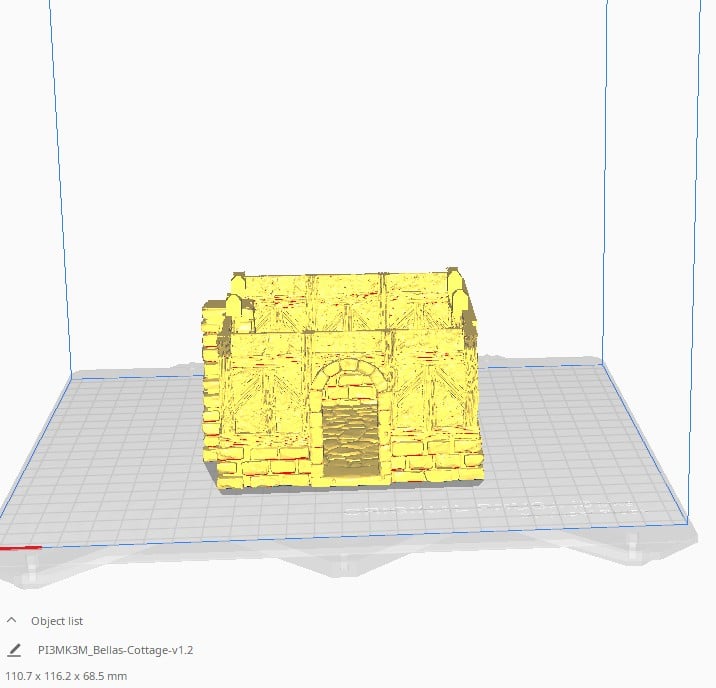Click the Object list label
This screenshot has width=716, height=688.
(x=57, y=621)
